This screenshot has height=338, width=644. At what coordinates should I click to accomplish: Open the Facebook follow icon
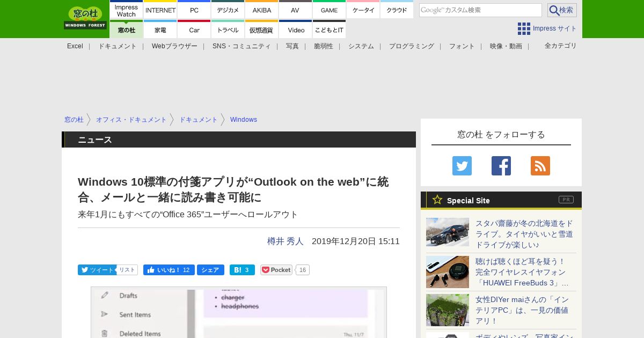coord(501,166)
